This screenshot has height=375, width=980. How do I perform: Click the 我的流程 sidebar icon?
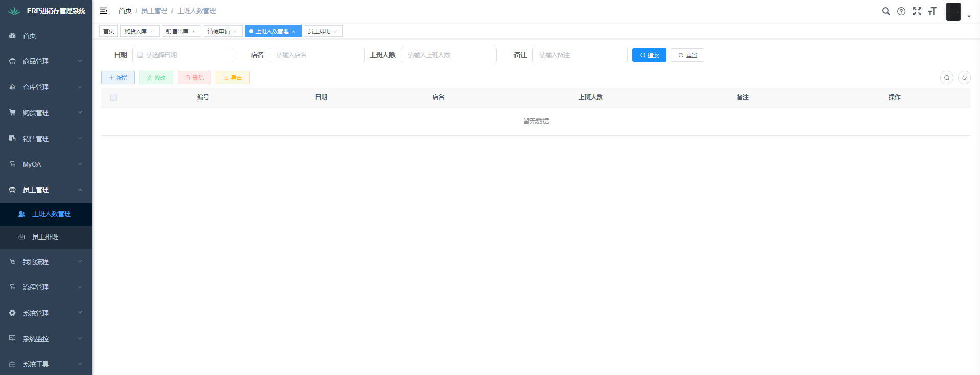[12, 262]
